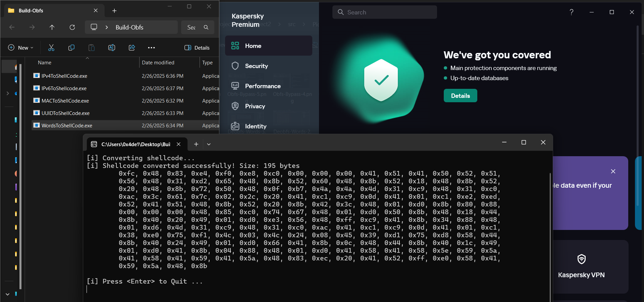This screenshot has width=644, height=302.
Task: Open the New item dropdown in Explorer
Action: [x=21, y=48]
